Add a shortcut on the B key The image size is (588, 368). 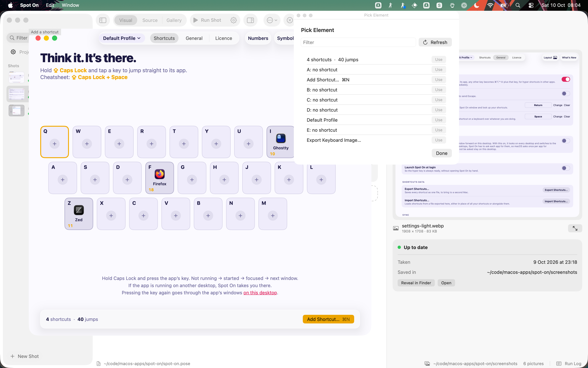click(x=208, y=216)
